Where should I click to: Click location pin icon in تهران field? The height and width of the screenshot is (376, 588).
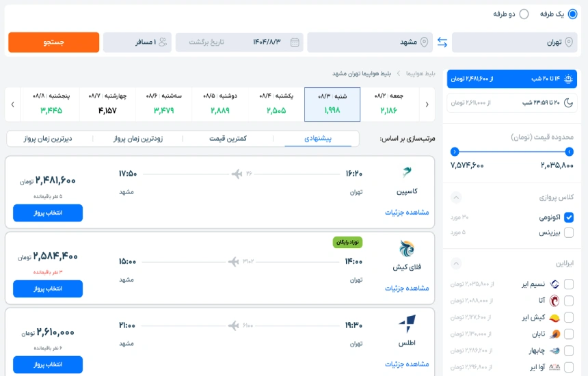pos(569,42)
